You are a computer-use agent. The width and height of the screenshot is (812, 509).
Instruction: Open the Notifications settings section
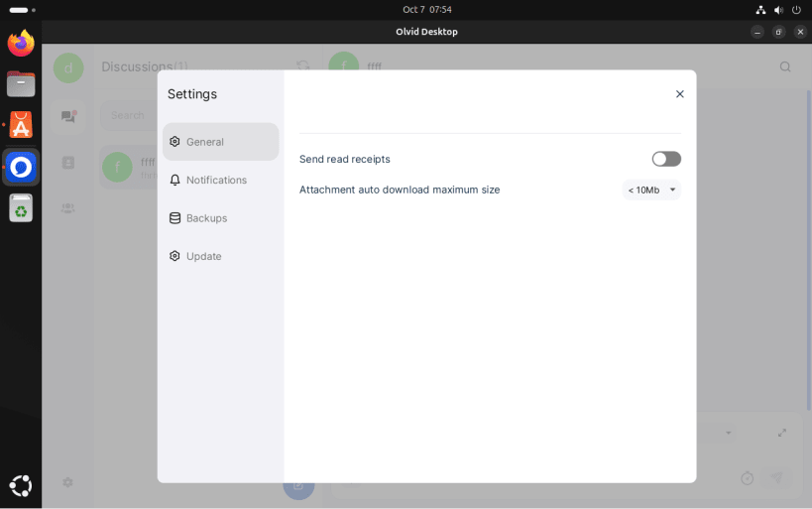tap(221, 180)
